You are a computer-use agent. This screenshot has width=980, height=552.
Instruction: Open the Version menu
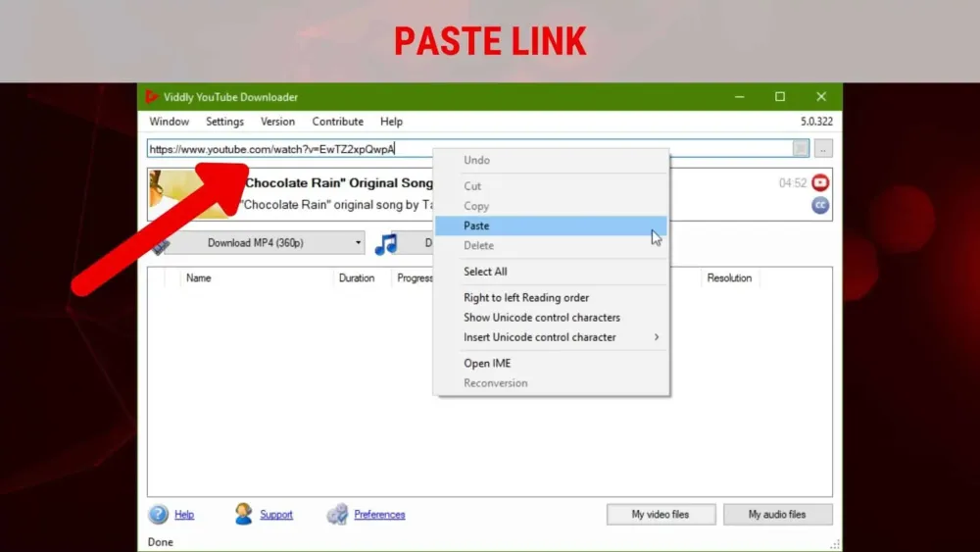(x=277, y=122)
